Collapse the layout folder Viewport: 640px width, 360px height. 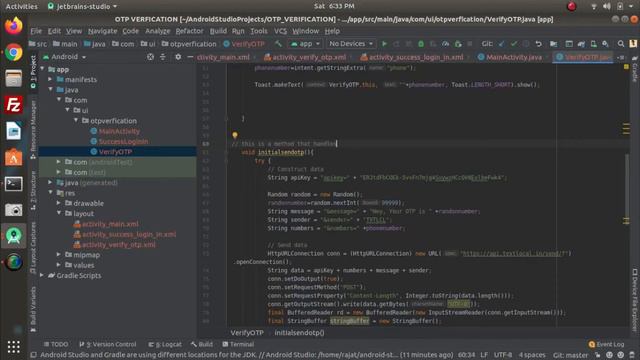[59, 213]
